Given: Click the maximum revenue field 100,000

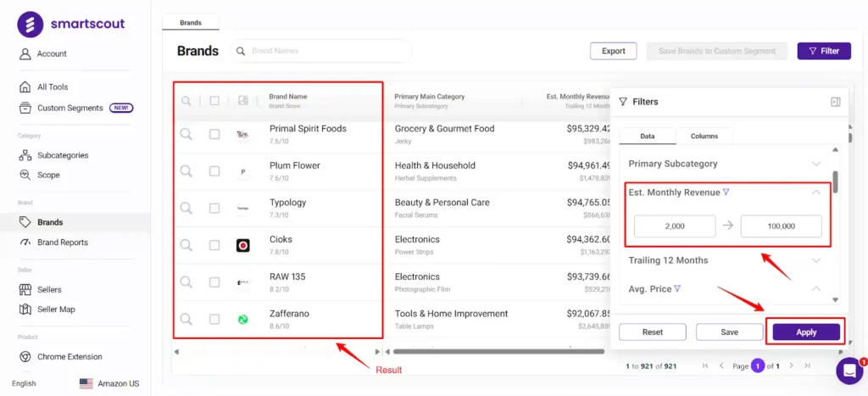Looking at the screenshot, I should [781, 226].
